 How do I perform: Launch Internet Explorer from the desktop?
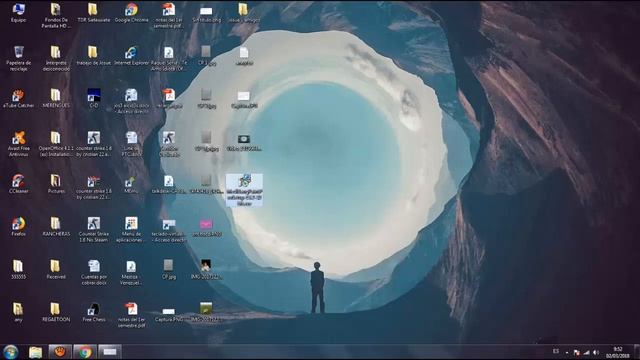131,56
